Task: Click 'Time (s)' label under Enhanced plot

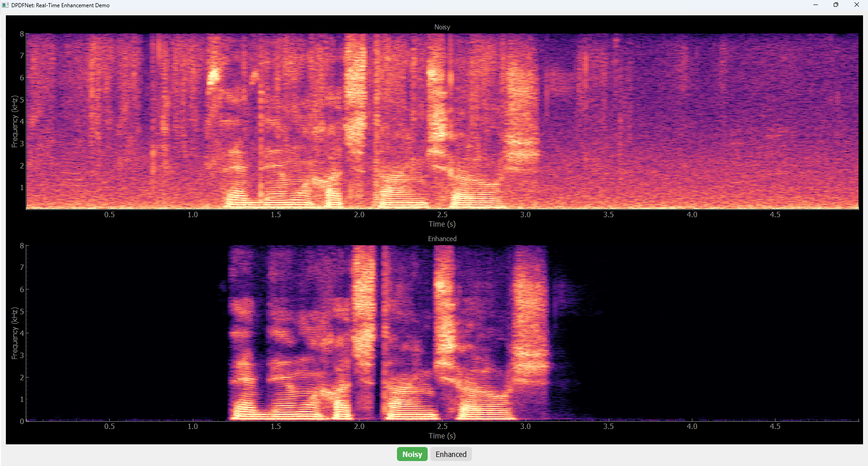Action: [x=442, y=436]
